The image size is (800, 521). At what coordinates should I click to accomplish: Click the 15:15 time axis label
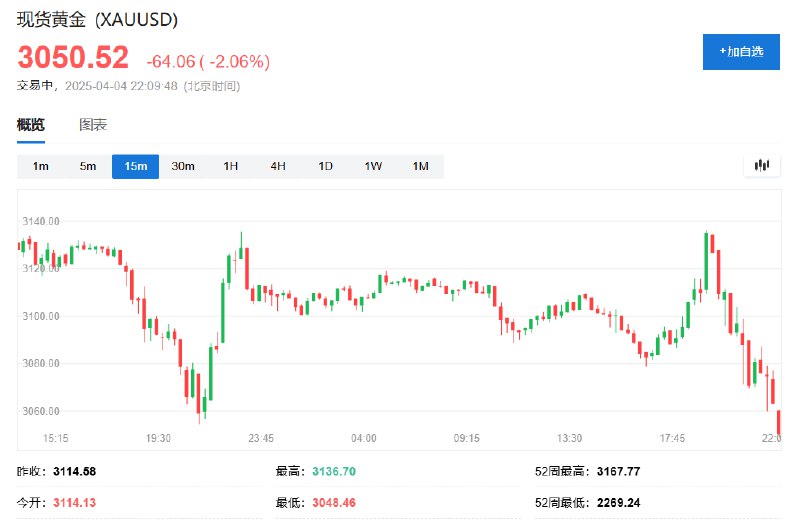click(x=56, y=438)
